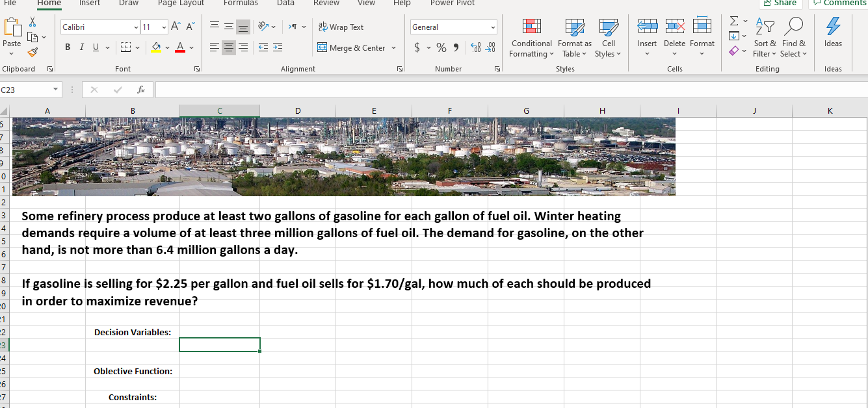Click the Format Painter icon
The width and height of the screenshot is (868, 408).
(31, 51)
